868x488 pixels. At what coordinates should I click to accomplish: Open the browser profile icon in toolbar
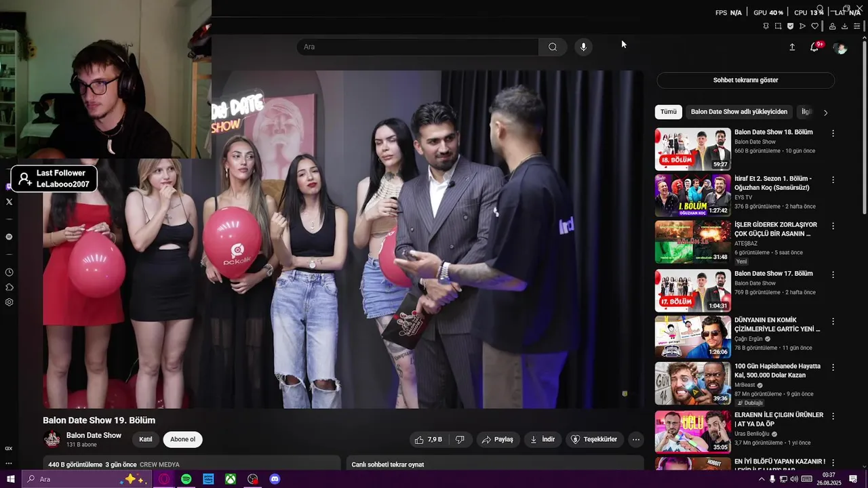(832, 26)
